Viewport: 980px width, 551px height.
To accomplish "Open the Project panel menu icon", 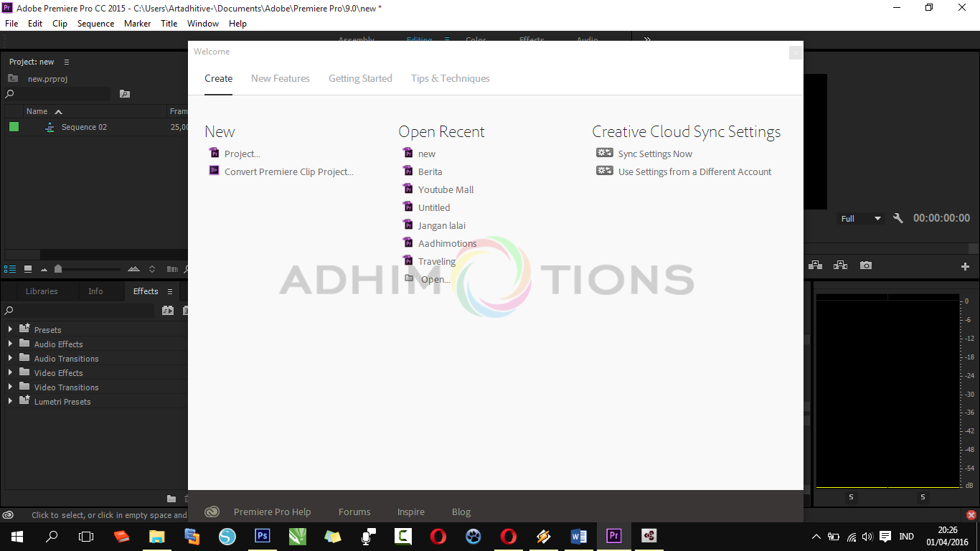I will pyautogui.click(x=67, y=62).
